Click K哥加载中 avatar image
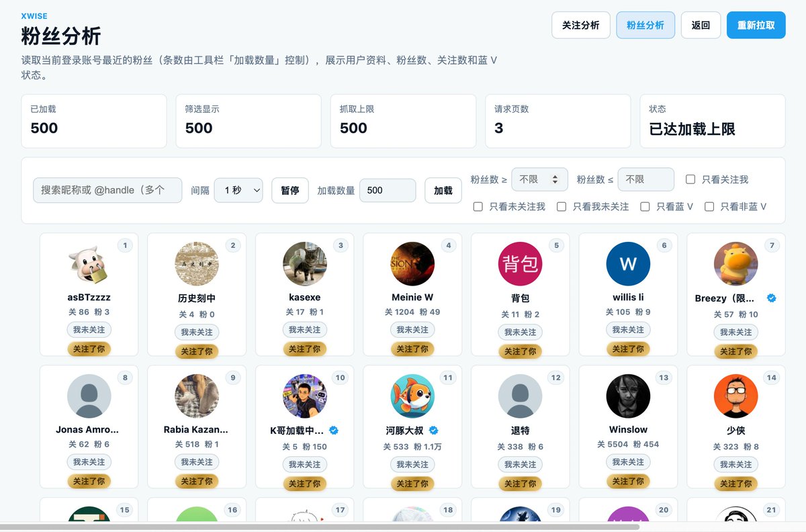The image size is (806, 532). point(304,396)
